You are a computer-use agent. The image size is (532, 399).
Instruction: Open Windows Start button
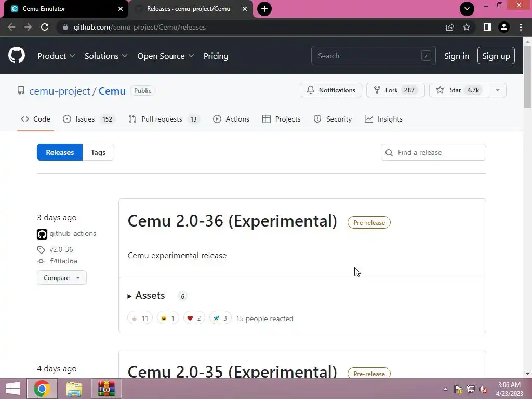coord(13,389)
